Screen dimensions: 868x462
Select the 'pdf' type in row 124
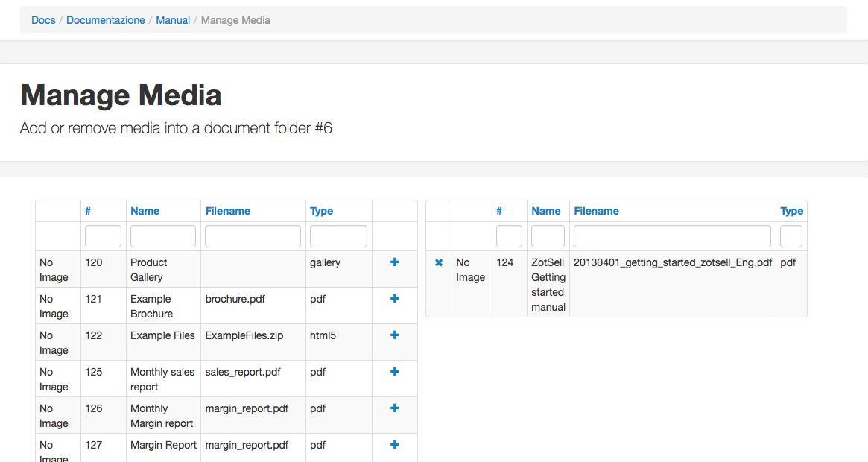click(x=788, y=262)
